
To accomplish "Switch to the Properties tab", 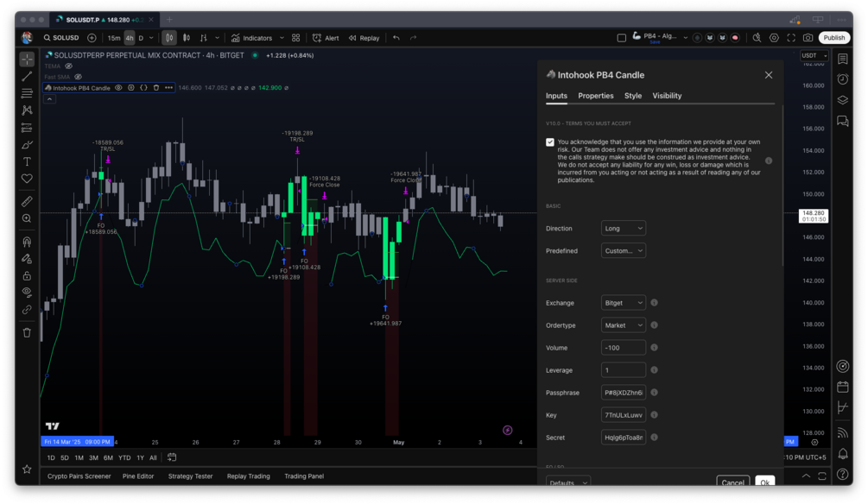I will pyautogui.click(x=596, y=96).
